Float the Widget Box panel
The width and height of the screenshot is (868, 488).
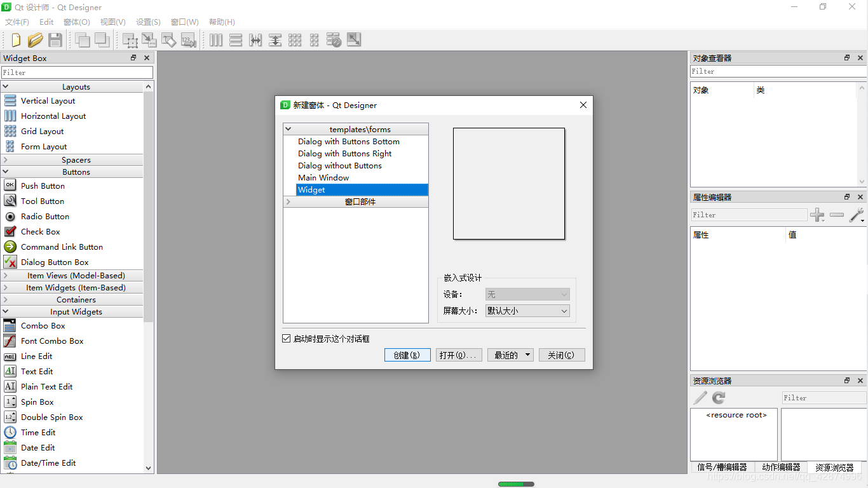point(133,58)
